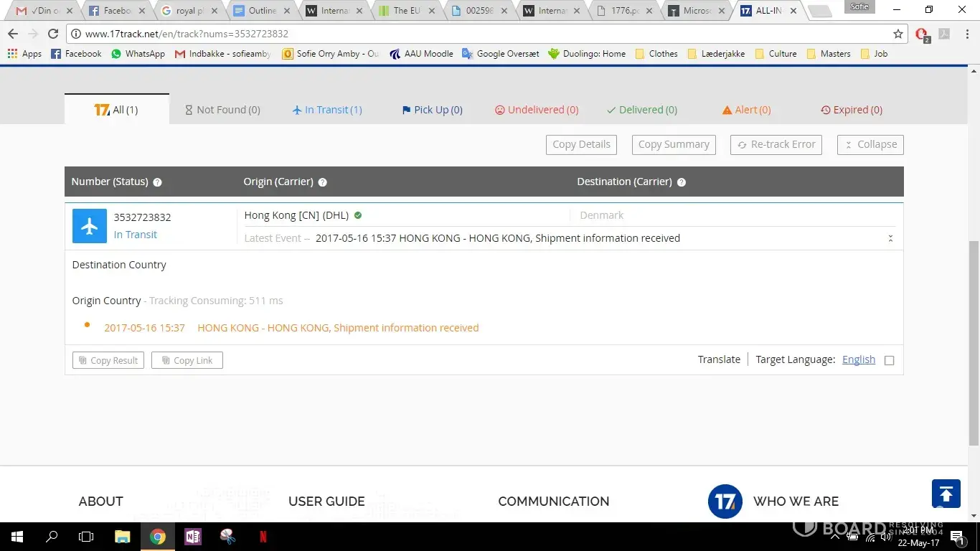This screenshot has height=551, width=980.
Task: Switch to the Delivered (0) tab
Action: [x=642, y=110]
